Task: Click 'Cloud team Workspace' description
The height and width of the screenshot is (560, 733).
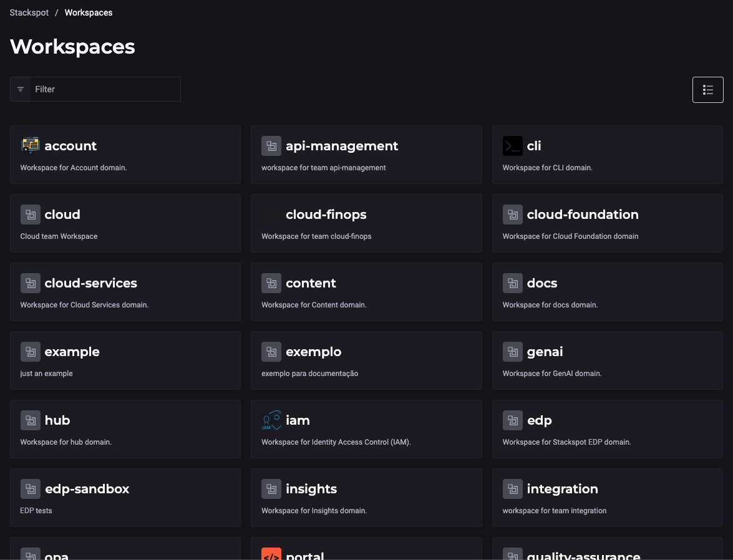Action: tap(59, 236)
